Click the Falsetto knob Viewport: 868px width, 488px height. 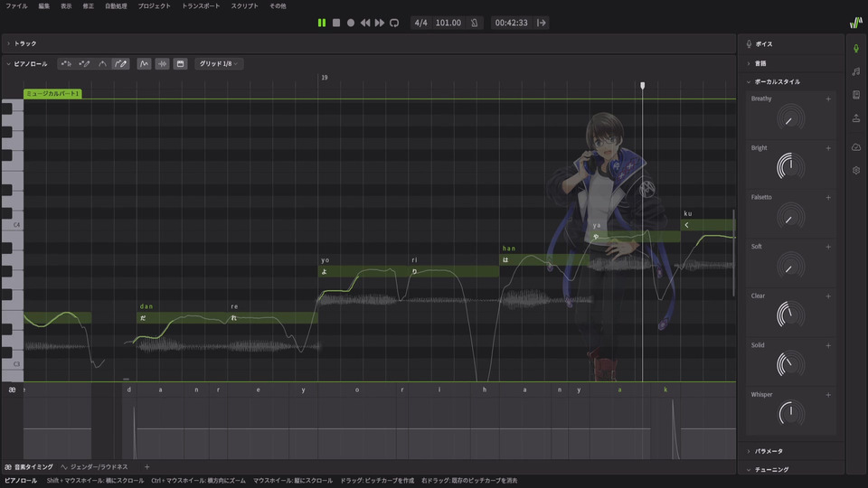point(790,216)
